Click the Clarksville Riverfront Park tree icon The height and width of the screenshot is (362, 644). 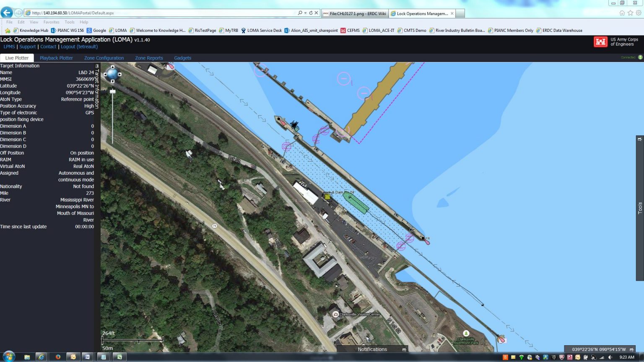(x=466, y=334)
